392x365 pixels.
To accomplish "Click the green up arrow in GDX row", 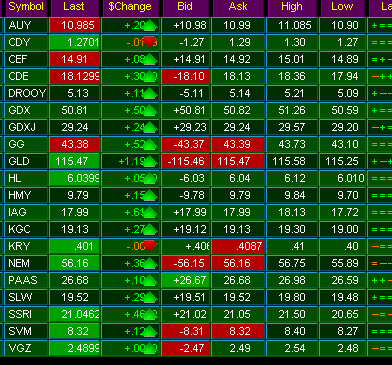I will 150,110.
